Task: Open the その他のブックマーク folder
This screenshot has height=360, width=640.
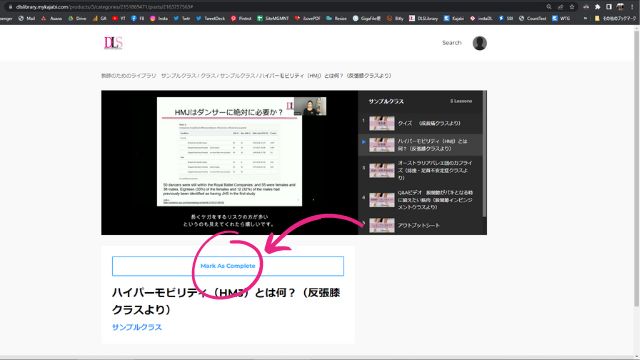Action: (615, 18)
